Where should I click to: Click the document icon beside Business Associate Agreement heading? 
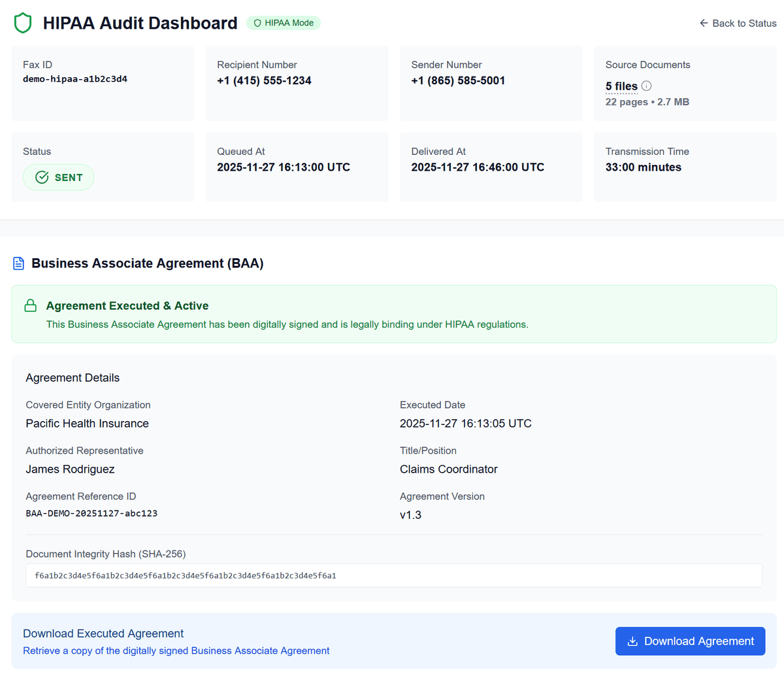(x=18, y=263)
